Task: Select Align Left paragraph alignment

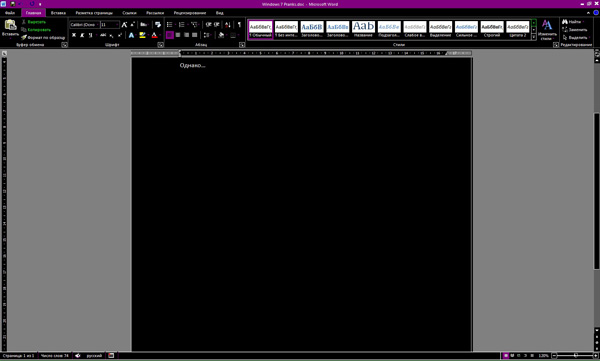Action: (170, 35)
